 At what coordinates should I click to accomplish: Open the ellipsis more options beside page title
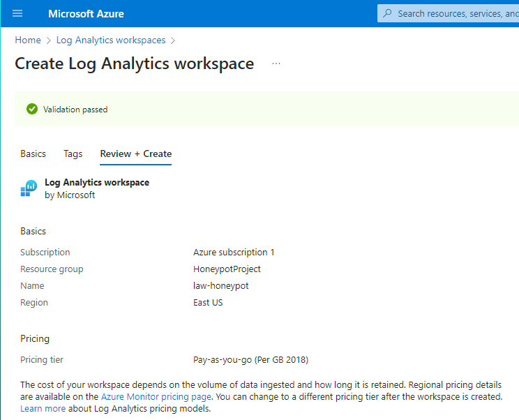pyautogui.click(x=276, y=63)
